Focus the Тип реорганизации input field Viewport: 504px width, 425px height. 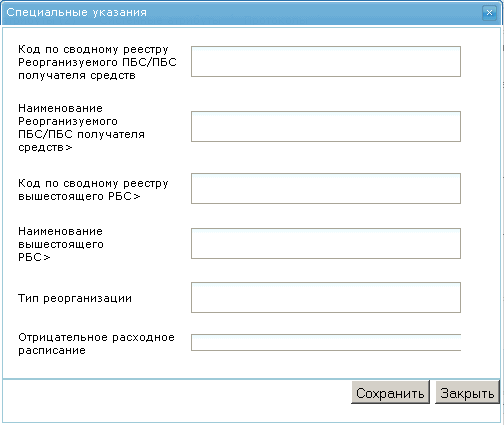[326, 298]
